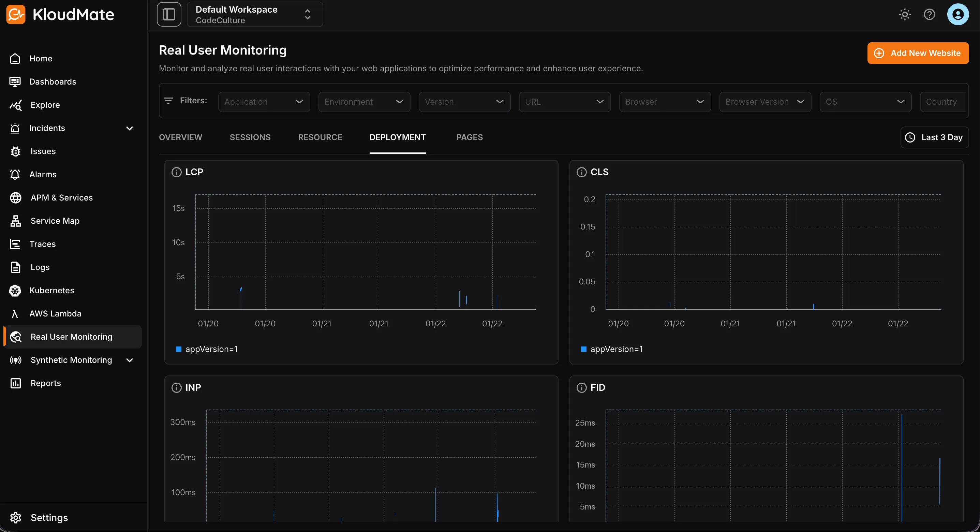
Task: Open the help question mark icon
Action: (x=930, y=14)
